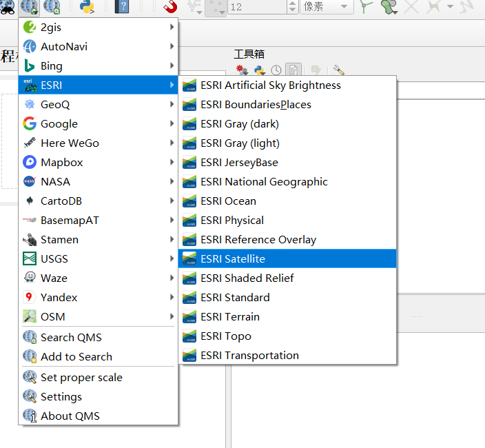Click the binoculars icon in the toolbar

tap(8, 7)
